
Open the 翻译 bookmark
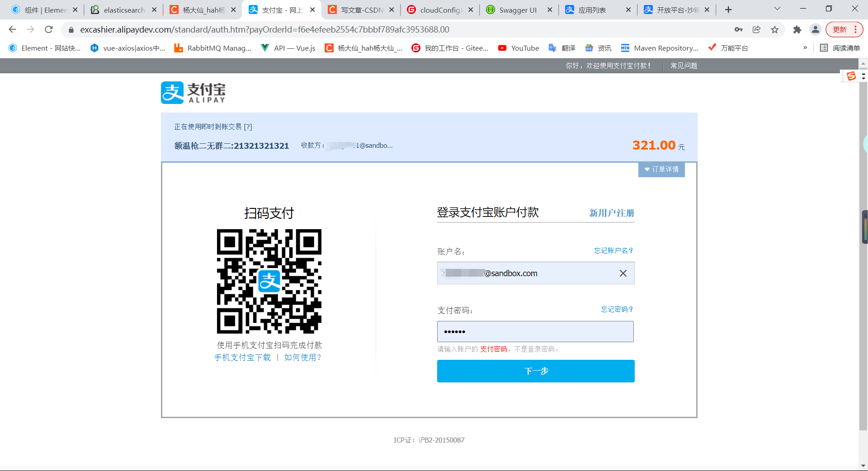[561, 48]
